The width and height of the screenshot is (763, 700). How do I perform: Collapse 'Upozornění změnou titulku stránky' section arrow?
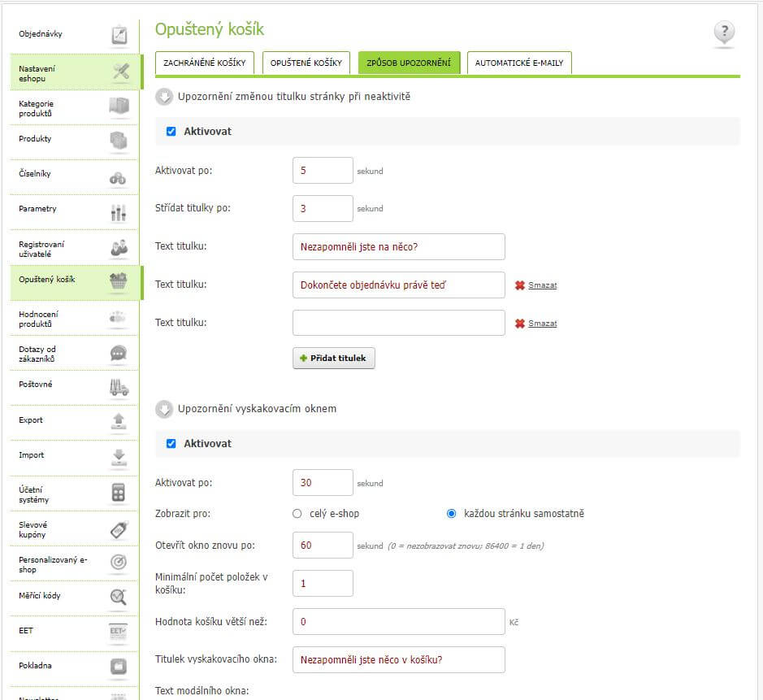click(x=164, y=97)
